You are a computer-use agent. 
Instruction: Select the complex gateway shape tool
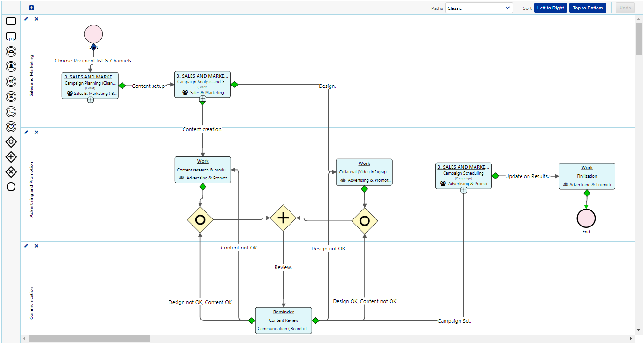(x=11, y=171)
